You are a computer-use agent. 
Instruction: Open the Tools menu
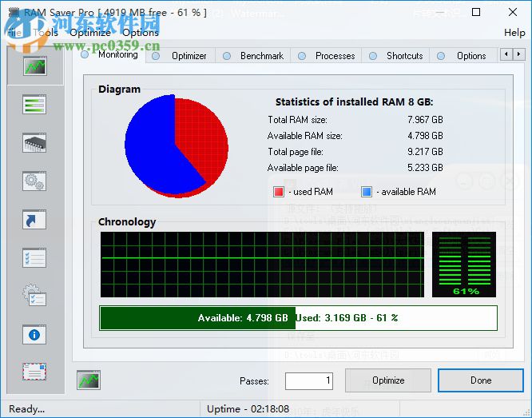46,33
